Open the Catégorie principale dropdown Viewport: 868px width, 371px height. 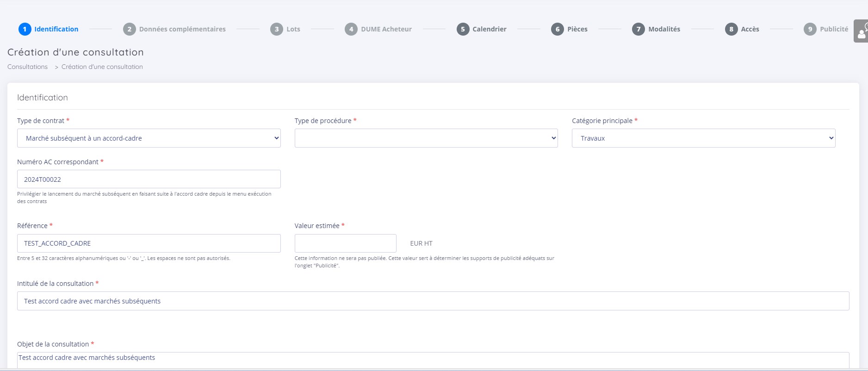[x=703, y=138]
